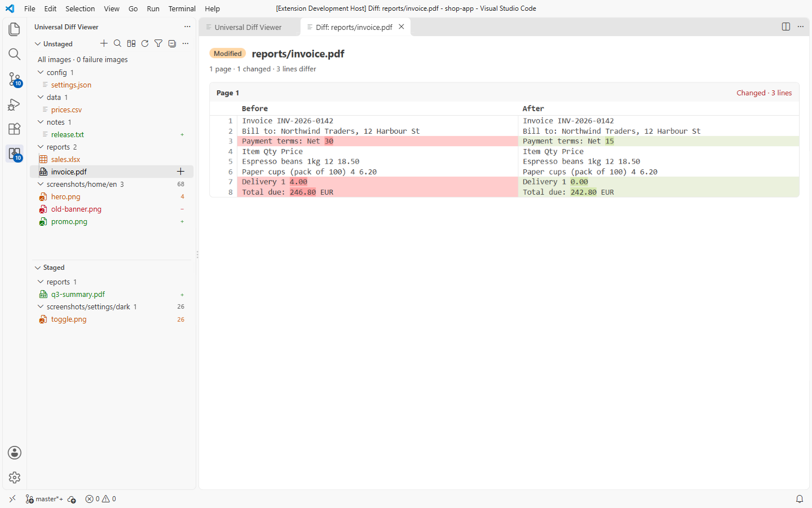The width and height of the screenshot is (812, 508).
Task: Open Universal Diff Viewer panel ellipsis menu
Action: [187, 27]
